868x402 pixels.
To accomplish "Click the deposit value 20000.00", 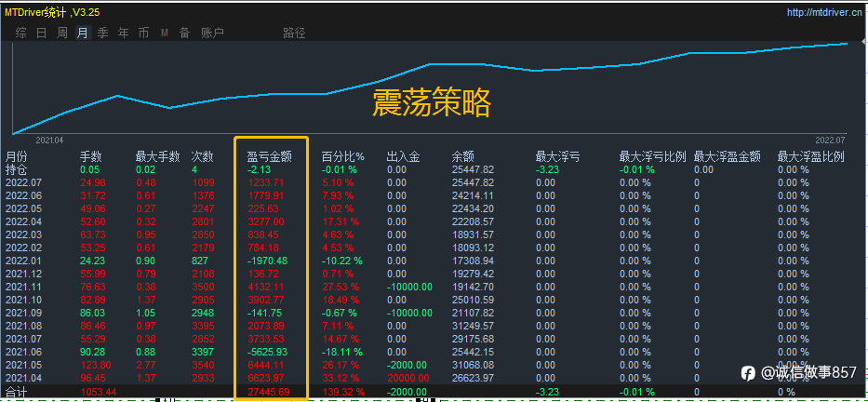I will [x=407, y=378].
